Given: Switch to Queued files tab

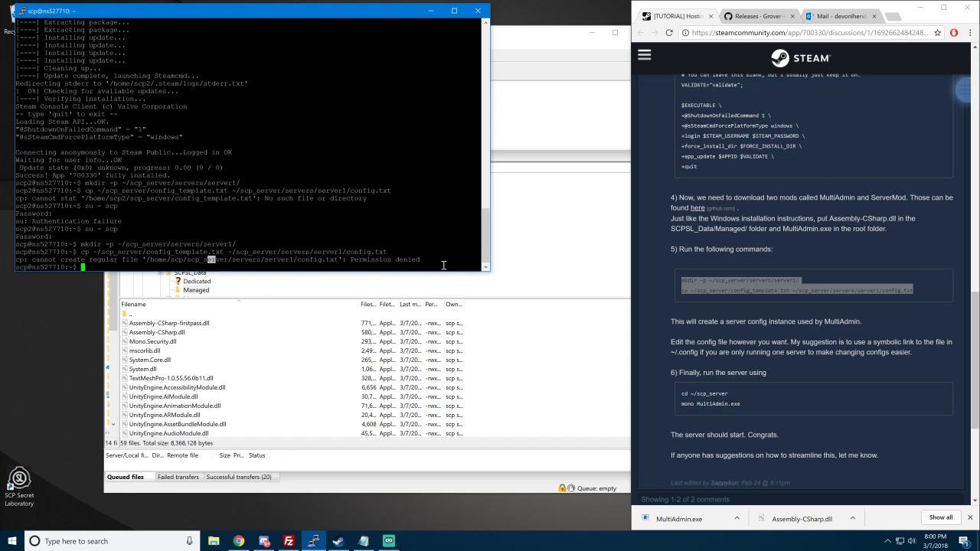Looking at the screenshot, I should tap(126, 477).
